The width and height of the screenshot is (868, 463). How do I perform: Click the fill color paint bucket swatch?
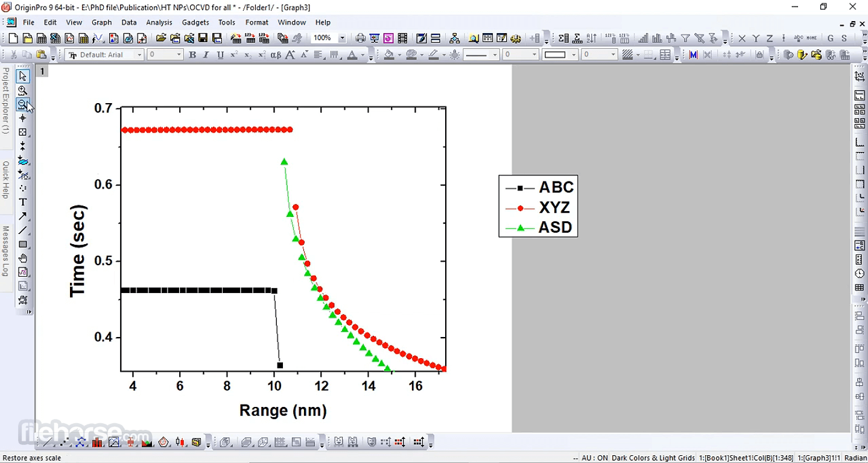point(389,55)
